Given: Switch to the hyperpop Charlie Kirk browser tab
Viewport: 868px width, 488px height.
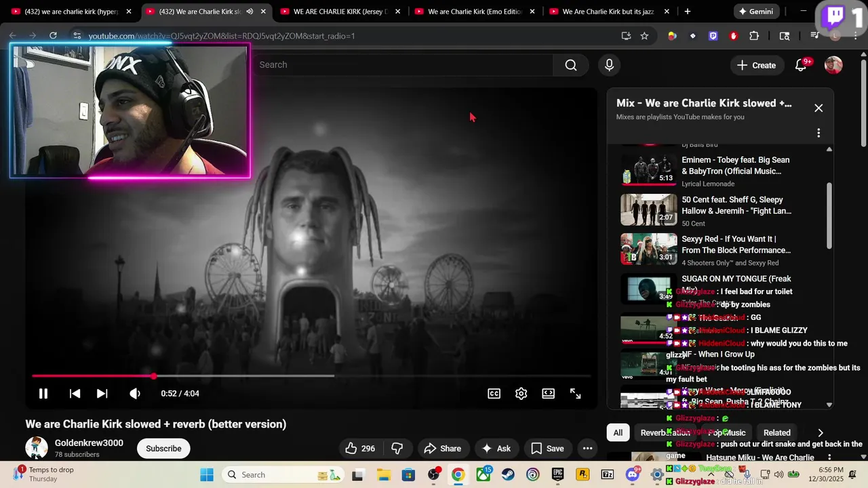Looking at the screenshot, I should point(71,12).
